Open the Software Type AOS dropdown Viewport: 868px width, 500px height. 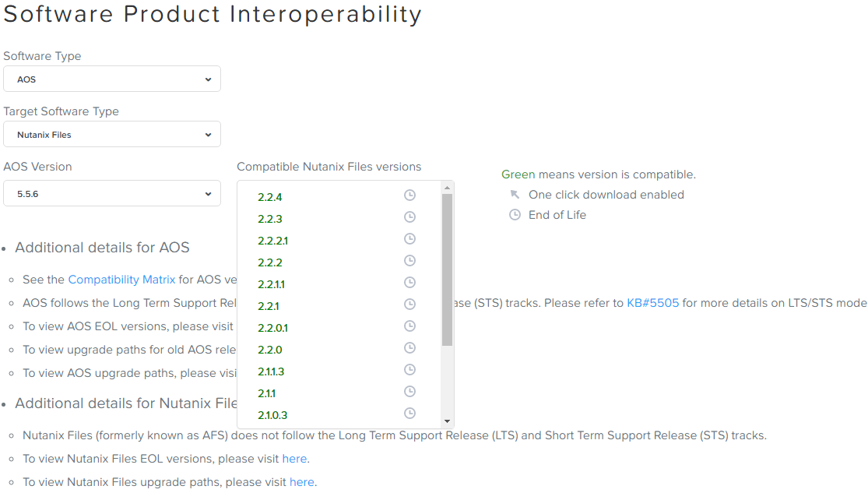tap(112, 79)
